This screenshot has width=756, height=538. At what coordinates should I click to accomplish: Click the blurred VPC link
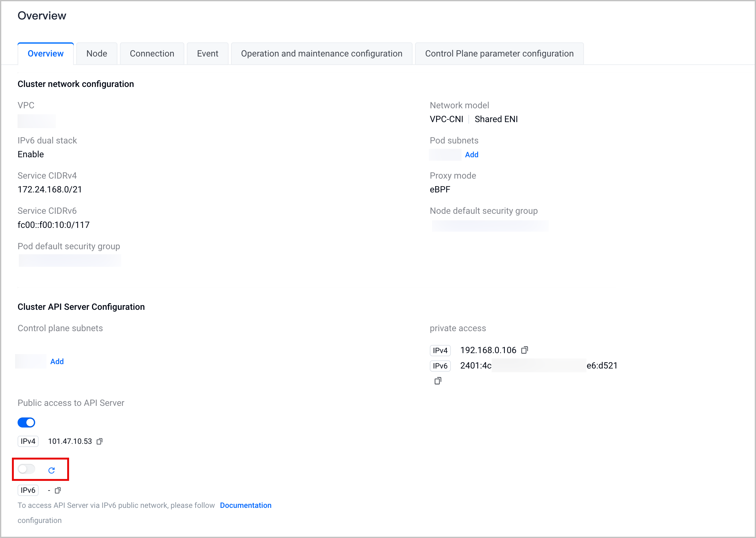click(36, 121)
